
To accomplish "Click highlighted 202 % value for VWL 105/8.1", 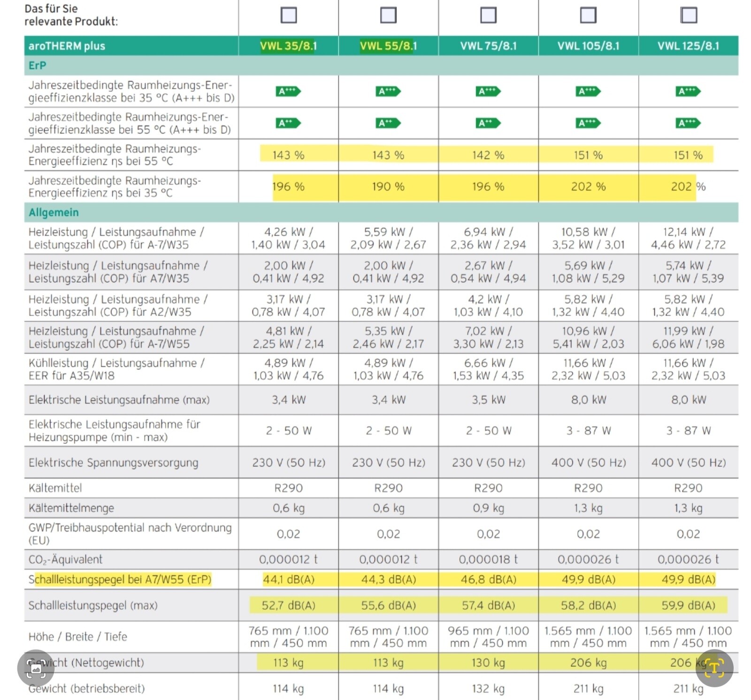I will click(588, 186).
